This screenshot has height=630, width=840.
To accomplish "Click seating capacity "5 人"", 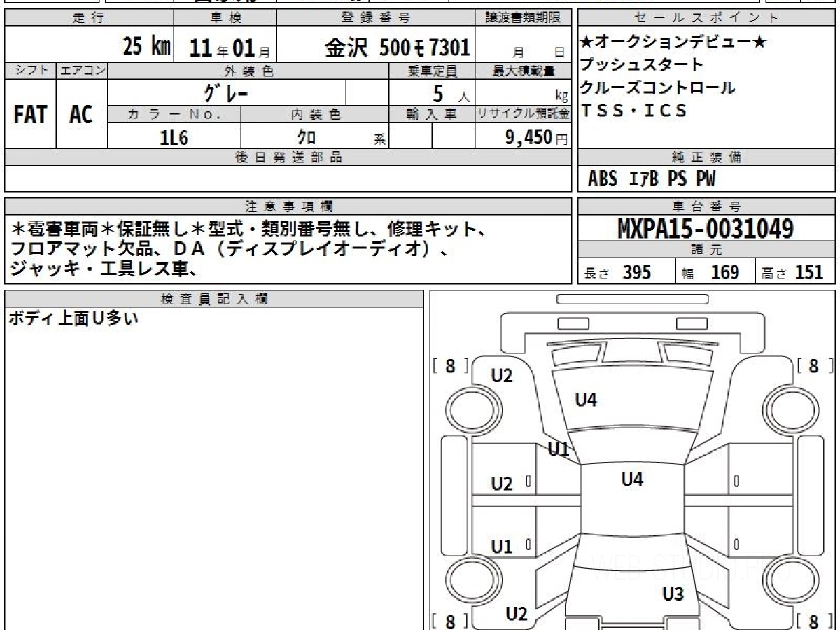I will [451, 93].
